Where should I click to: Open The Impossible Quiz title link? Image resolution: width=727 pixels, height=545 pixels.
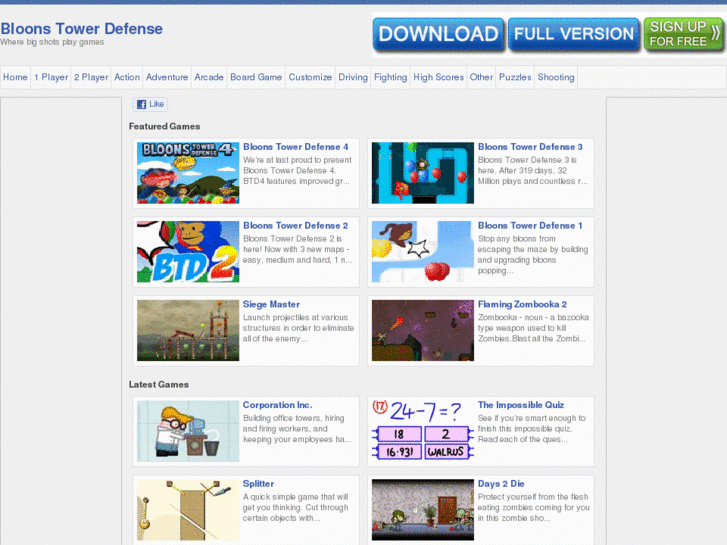(x=521, y=405)
